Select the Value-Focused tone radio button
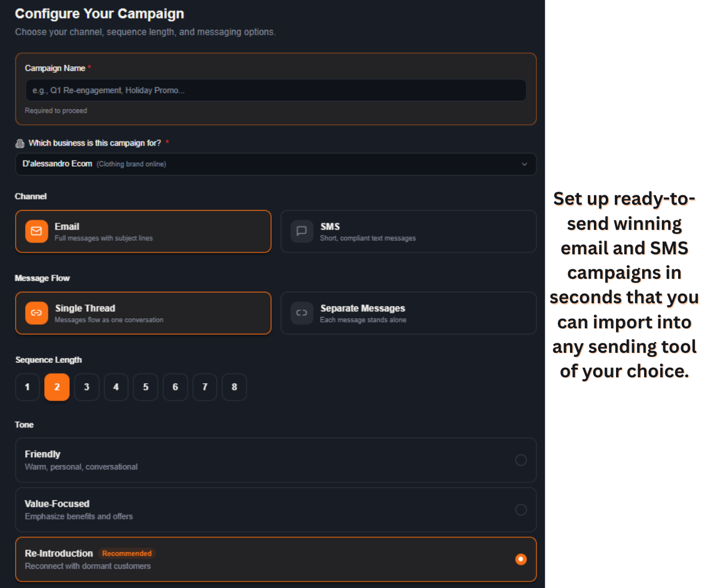Image resolution: width=702 pixels, height=588 pixels. point(520,510)
